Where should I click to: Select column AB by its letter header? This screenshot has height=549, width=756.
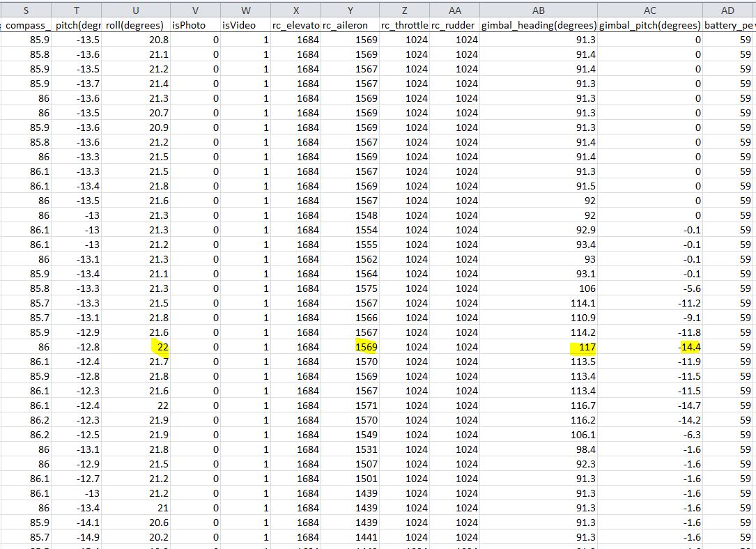click(x=539, y=10)
